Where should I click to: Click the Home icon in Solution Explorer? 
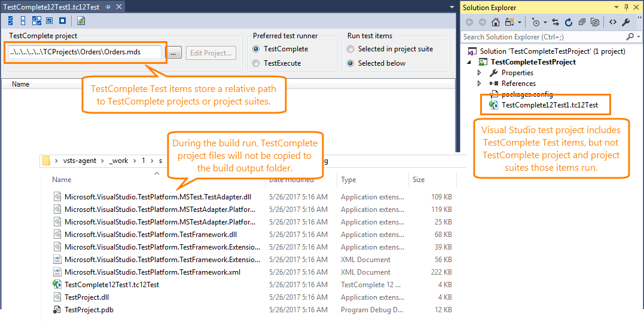point(495,22)
